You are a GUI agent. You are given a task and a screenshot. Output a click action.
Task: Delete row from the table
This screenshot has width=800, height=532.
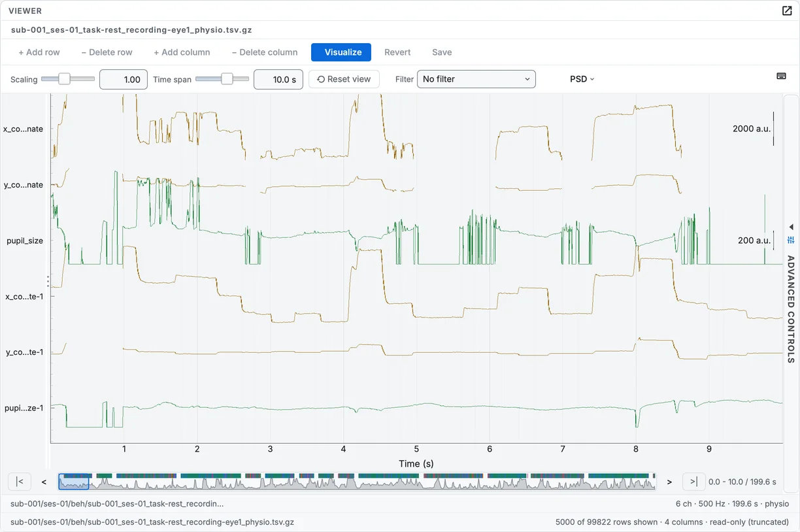pyautogui.click(x=107, y=52)
